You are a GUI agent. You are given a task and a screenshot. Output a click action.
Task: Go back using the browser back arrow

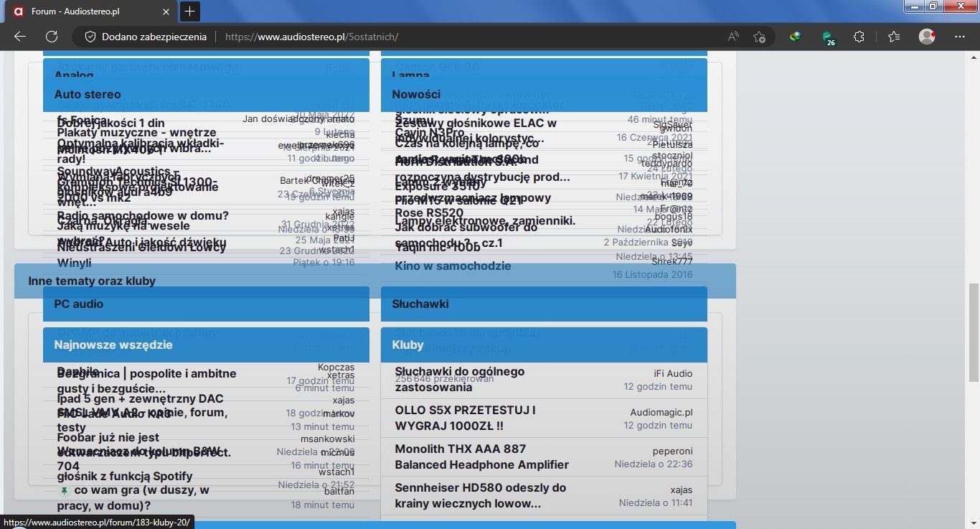[x=19, y=37]
